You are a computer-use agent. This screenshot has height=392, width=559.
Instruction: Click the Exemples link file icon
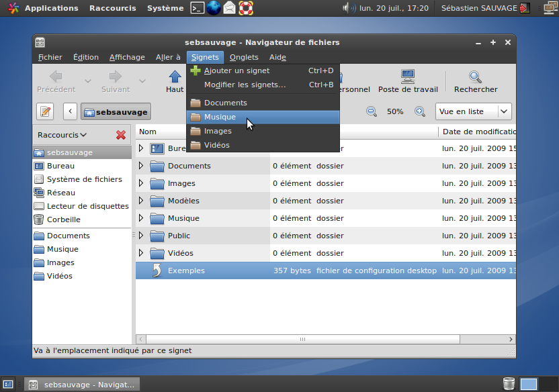(x=157, y=271)
